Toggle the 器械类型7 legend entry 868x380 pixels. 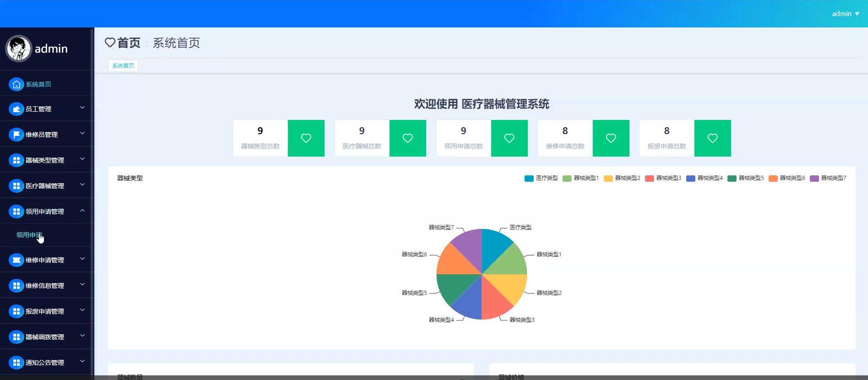828,178
